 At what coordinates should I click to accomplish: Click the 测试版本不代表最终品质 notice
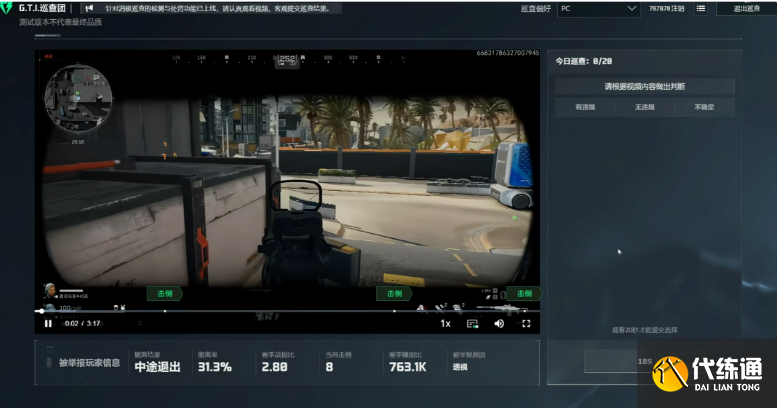click(x=60, y=22)
